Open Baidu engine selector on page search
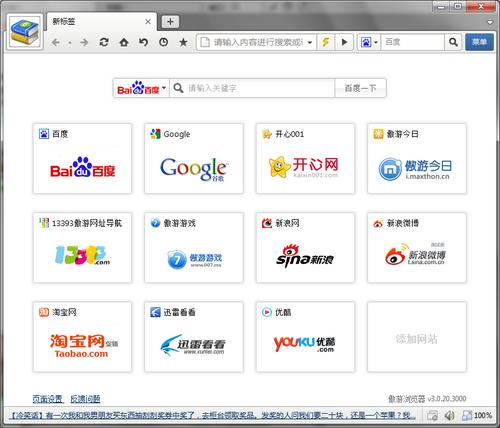Viewport: 500px width, 428px height. 141,88
